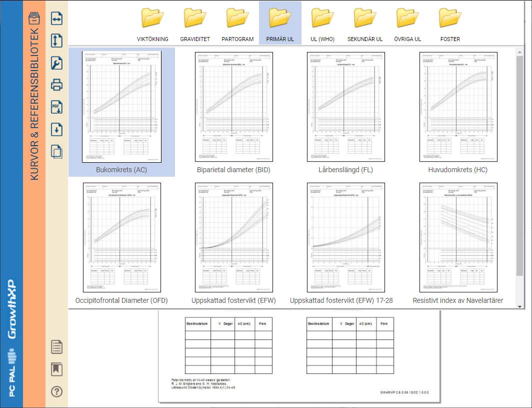Open the FOSTER folder

tap(450, 23)
